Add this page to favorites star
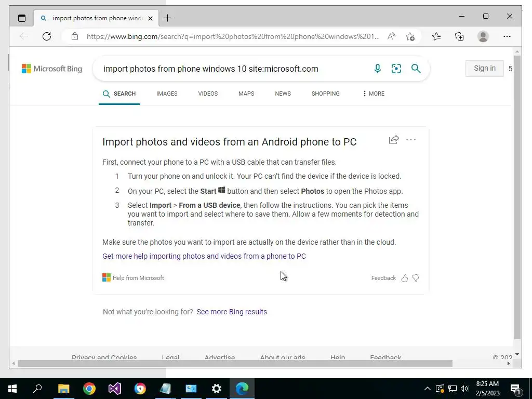Image resolution: width=532 pixels, height=399 pixels. tap(410, 36)
